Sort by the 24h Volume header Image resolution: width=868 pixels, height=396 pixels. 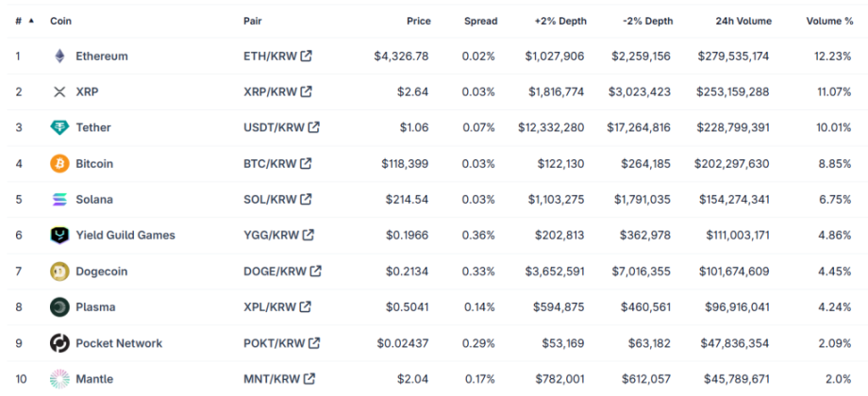click(743, 21)
